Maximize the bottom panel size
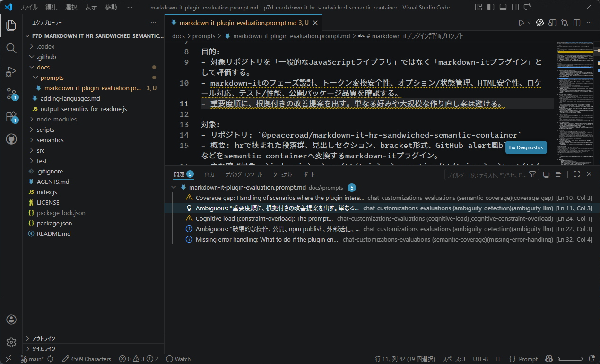 577,174
